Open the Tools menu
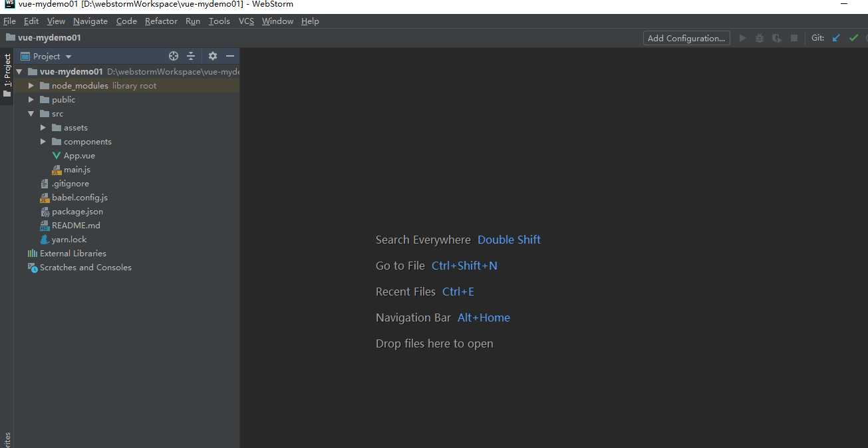Screen dimensions: 868x448 219,21
